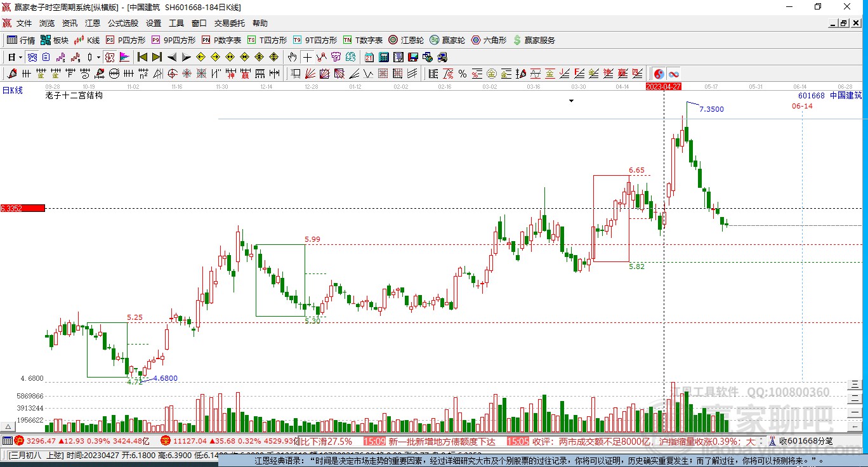The width and height of the screenshot is (868, 467).
Task: Open the 帮助 menu
Action: coord(260,23)
